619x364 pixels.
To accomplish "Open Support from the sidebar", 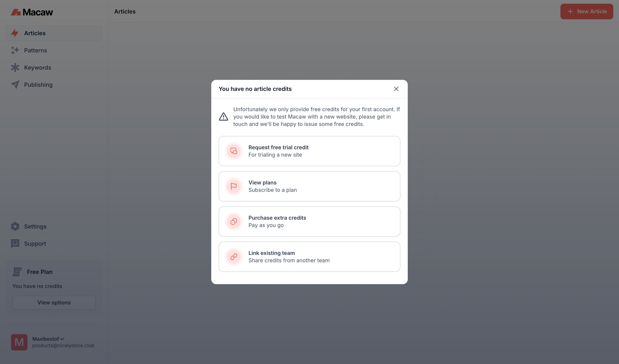I will [54, 244].
